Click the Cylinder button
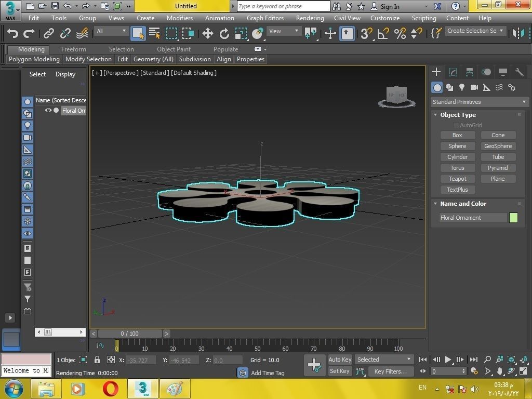532x399 pixels. coord(457,157)
